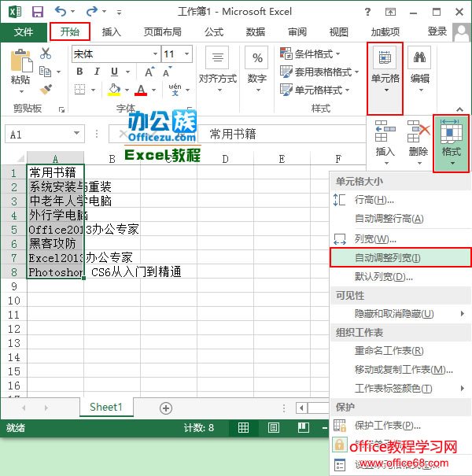Choose 移动或复制工作表(M)...
472x476 pixels.
pyautogui.click(x=400, y=370)
